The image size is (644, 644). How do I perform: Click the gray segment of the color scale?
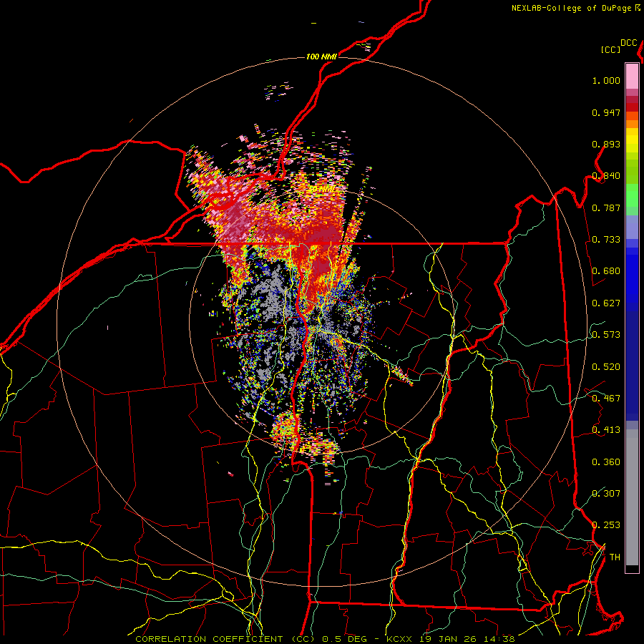(x=632, y=497)
